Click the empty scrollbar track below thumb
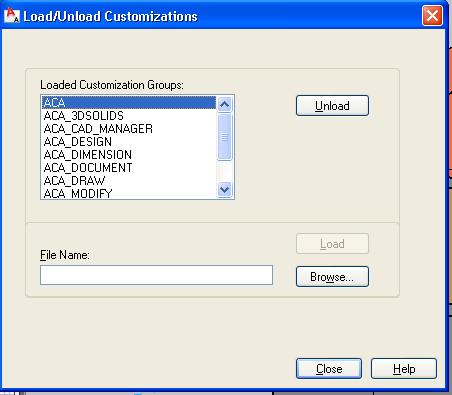 click(224, 171)
